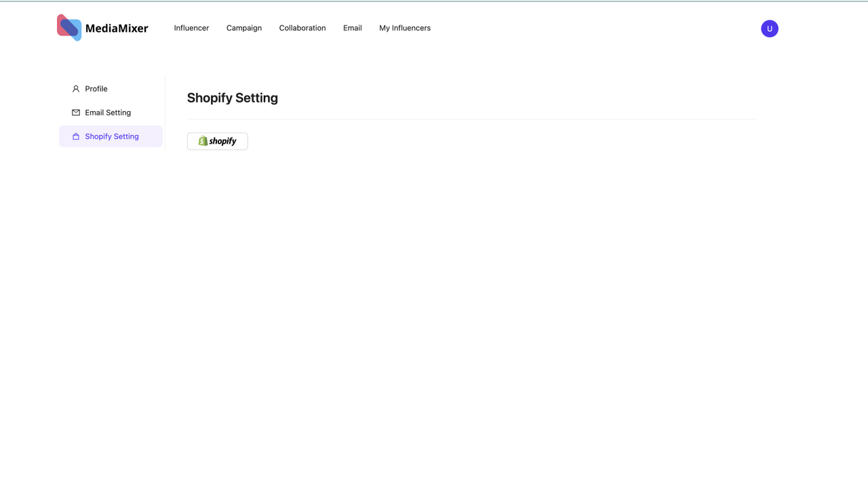Click the Email Setting envelope icon
868x488 pixels.
(76, 113)
